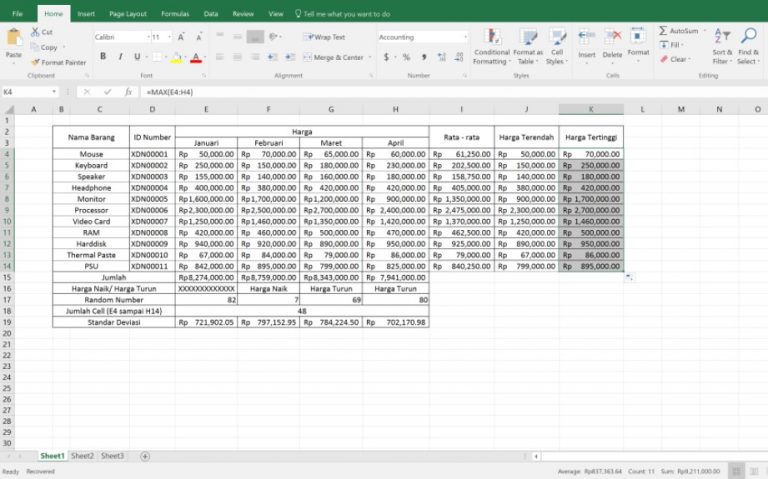Click Cell Styles button

tap(557, 47)
